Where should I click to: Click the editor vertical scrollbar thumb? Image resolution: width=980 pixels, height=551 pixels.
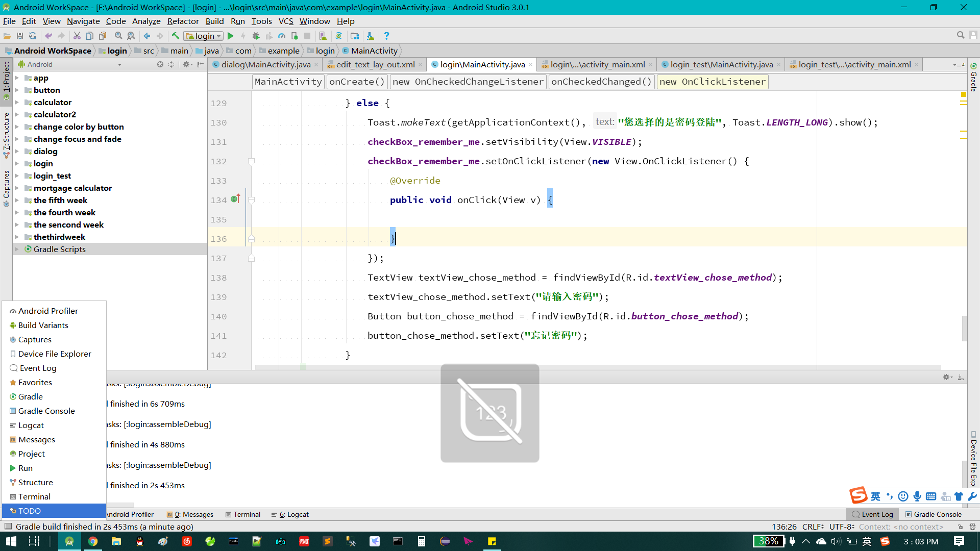(964, 328)
